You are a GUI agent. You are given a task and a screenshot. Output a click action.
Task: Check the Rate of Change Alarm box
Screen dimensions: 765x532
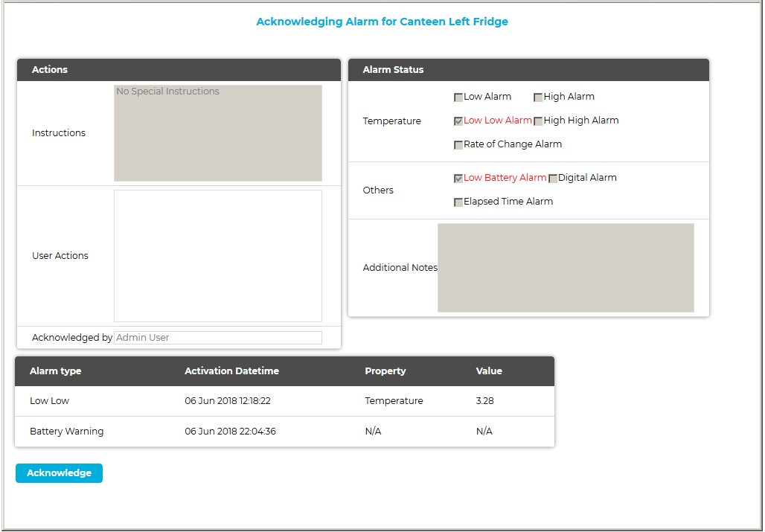pyautogui.click(x=458, y=145)
